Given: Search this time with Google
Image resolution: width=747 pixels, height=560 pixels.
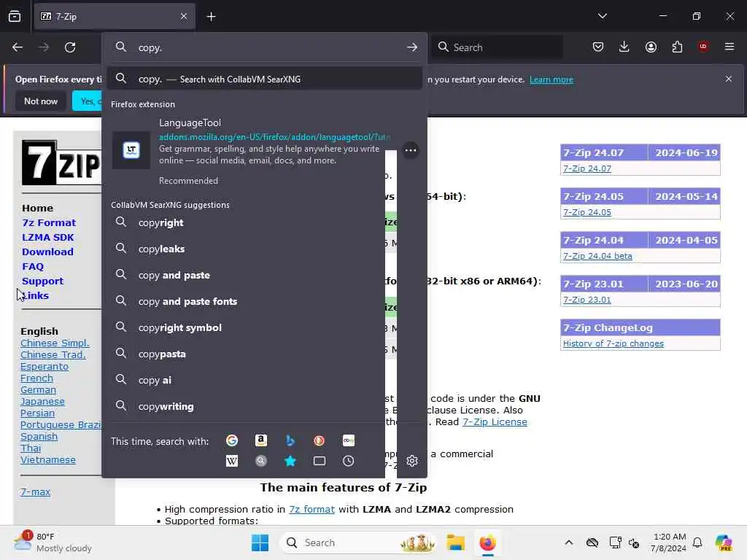Looking at the screenshot, I should (232, 440).
